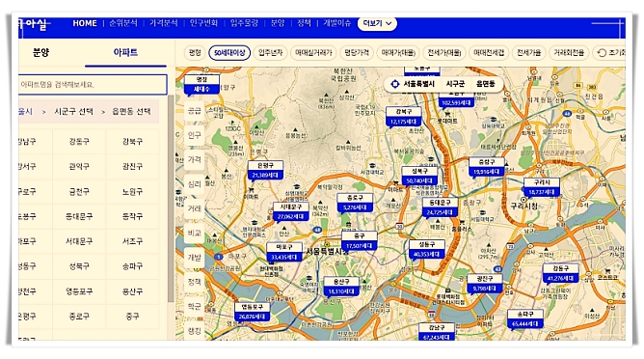Click the 읍면동 선택 breadcrumb
Viewport: 644px width, 359px height.
click(x=131, y=111)
